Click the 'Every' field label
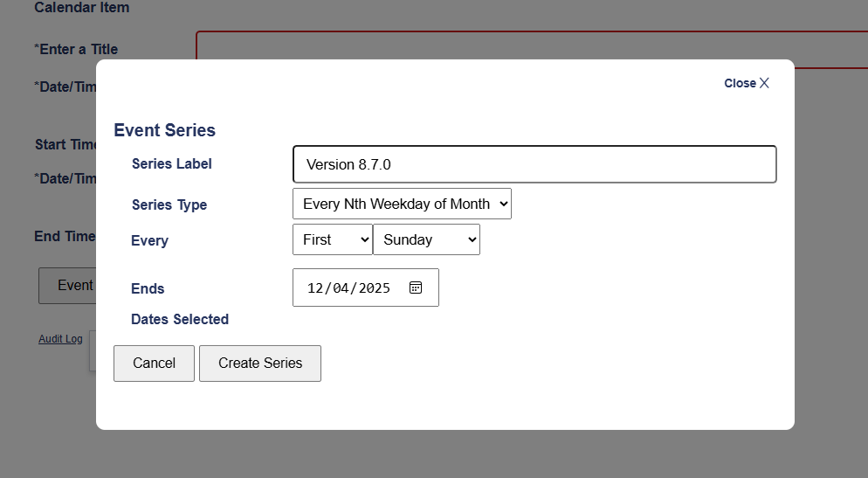The height and width of the screenshot is (478, 868). [149, 240]
